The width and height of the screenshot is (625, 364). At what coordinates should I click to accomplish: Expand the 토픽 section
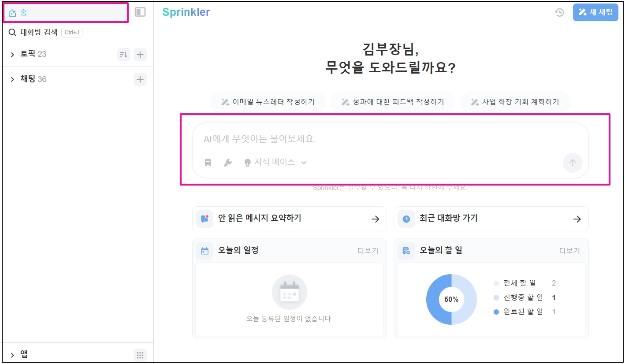(x=12, y=55)
